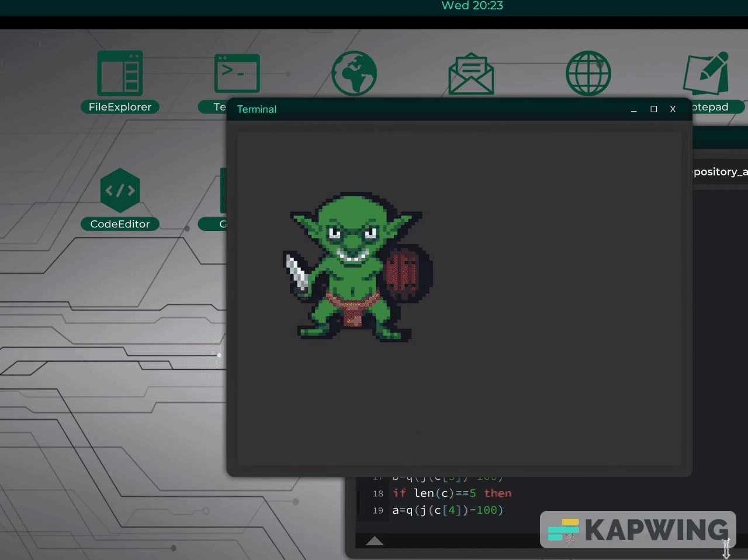Click the CodeEditor label

[x=120, y=224]
